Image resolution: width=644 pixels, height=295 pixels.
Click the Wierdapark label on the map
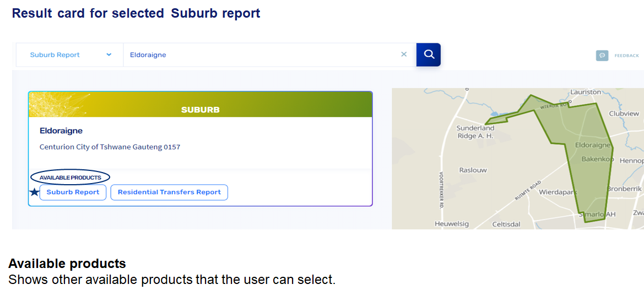click(558, 192)
